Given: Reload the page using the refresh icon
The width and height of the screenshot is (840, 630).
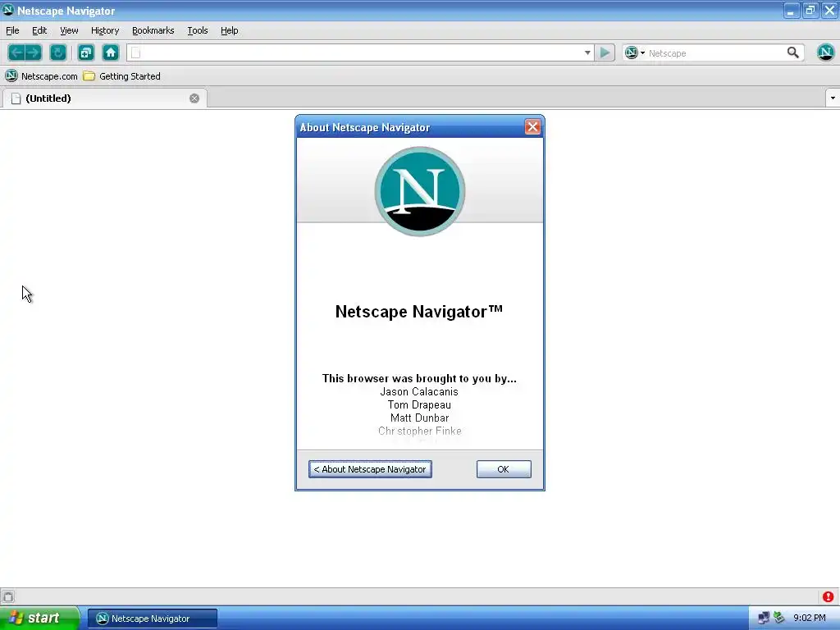Looking at the screenshot, I should [58, 52].
